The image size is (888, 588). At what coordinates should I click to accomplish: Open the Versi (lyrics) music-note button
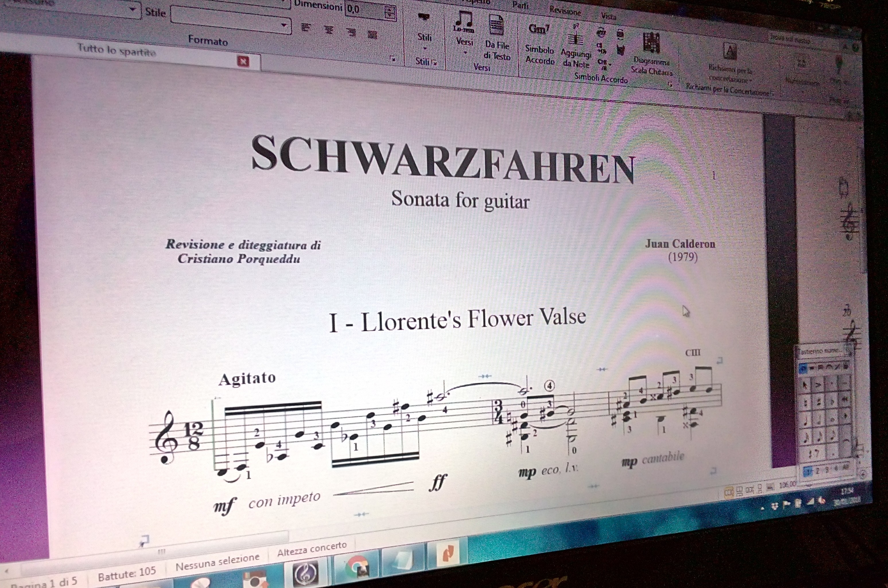[463, 22]
